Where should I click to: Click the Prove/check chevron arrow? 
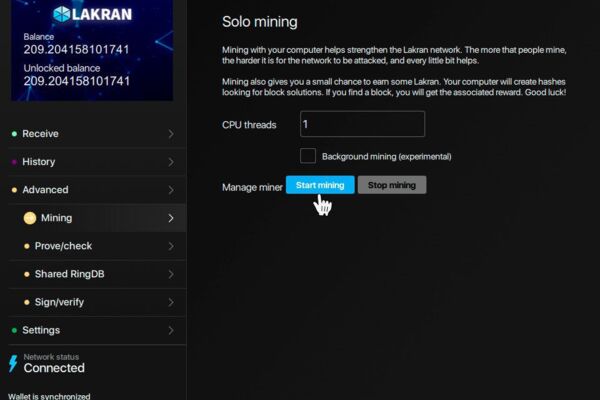(171, 246)
